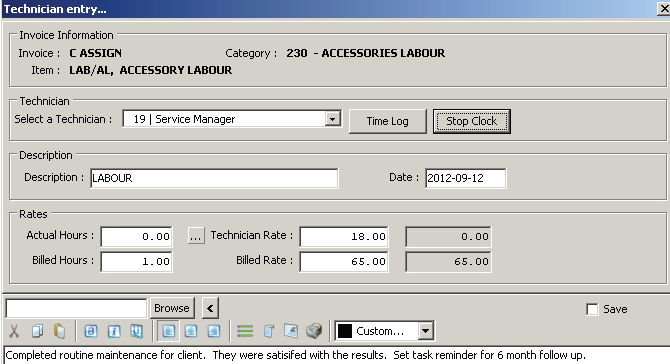Align note text right
670x364 pixels.
click(214, 331)
